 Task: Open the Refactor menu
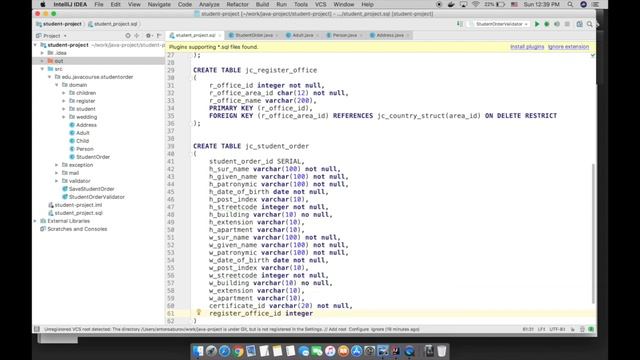pyautogui.click(x=237, y=4)
